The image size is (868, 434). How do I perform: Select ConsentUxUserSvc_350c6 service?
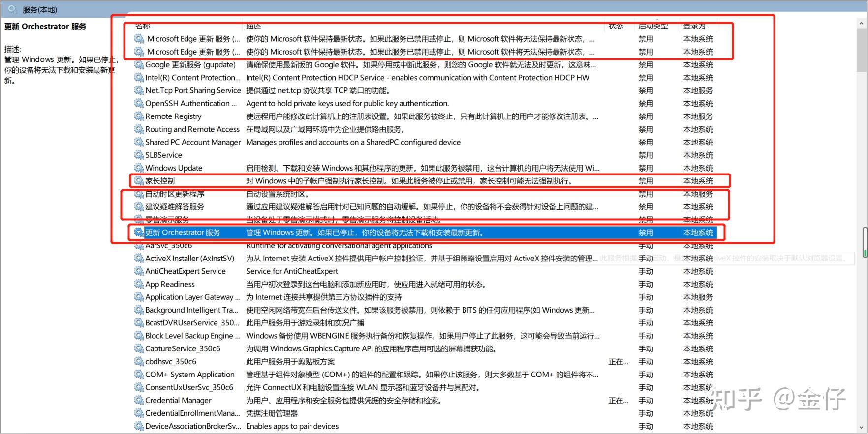[x=189, y=387]
